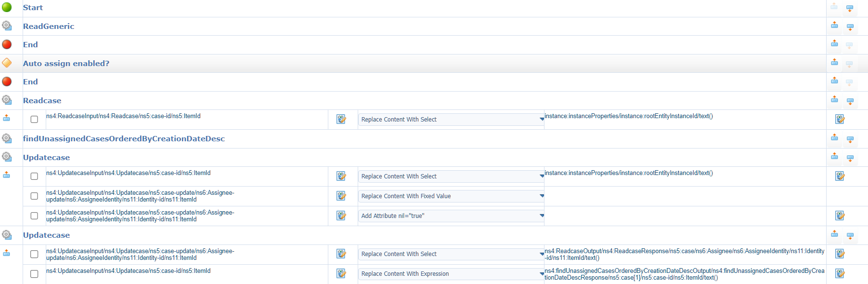
Task: Open the Replace Content With Fixed Value dropdown
Action: coord(451,196)
